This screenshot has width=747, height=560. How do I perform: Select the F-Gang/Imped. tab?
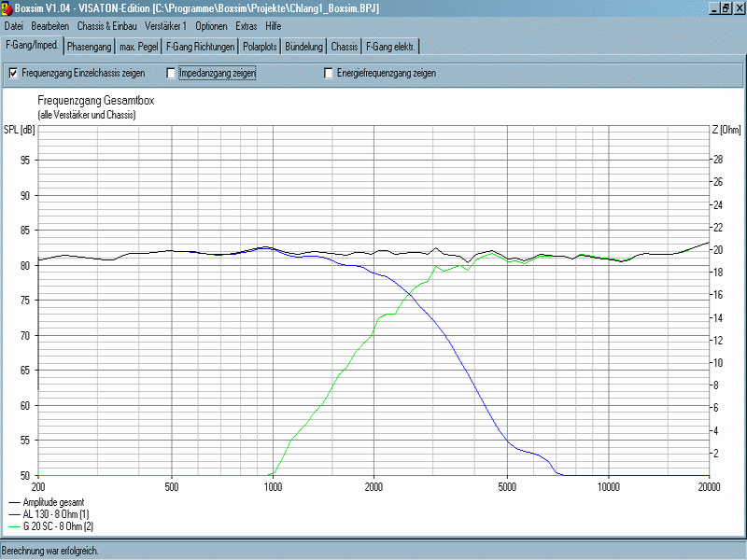pos(32,45)
